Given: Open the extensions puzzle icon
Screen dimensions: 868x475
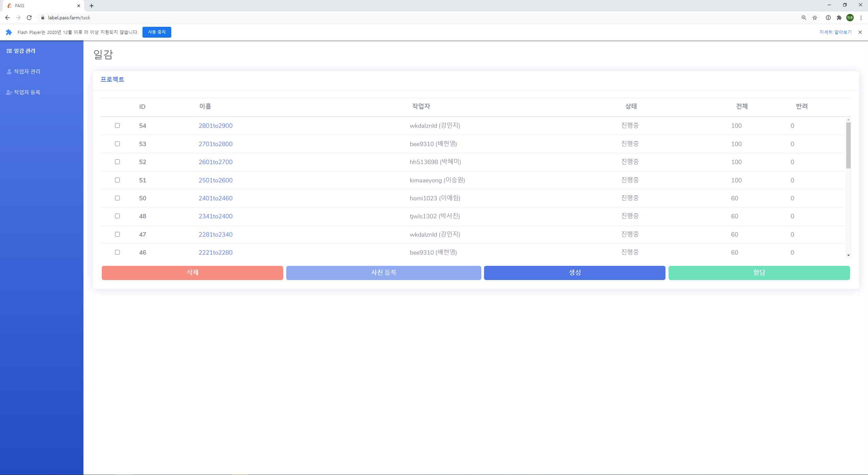Looking at the screenshot, I should point(839,18).
